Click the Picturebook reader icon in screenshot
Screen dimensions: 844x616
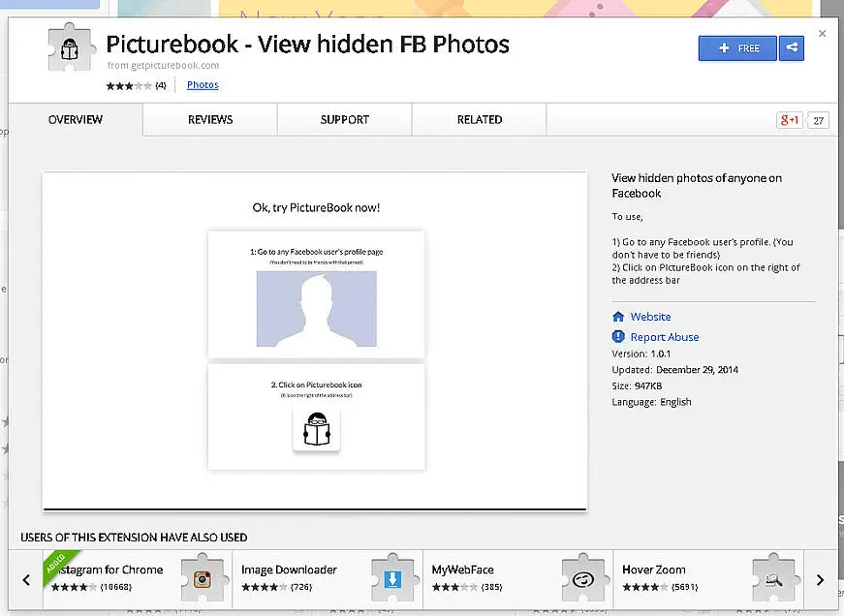tap(317, 429)
